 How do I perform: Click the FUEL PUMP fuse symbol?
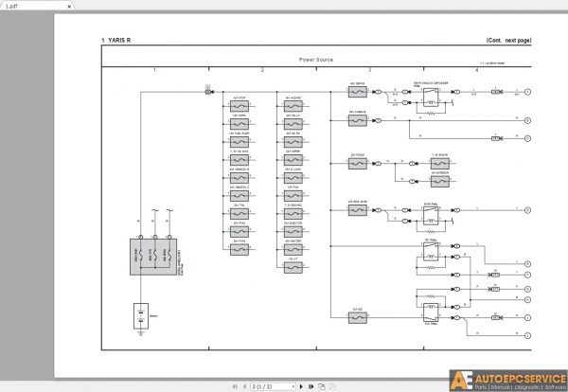pos(240,142)
